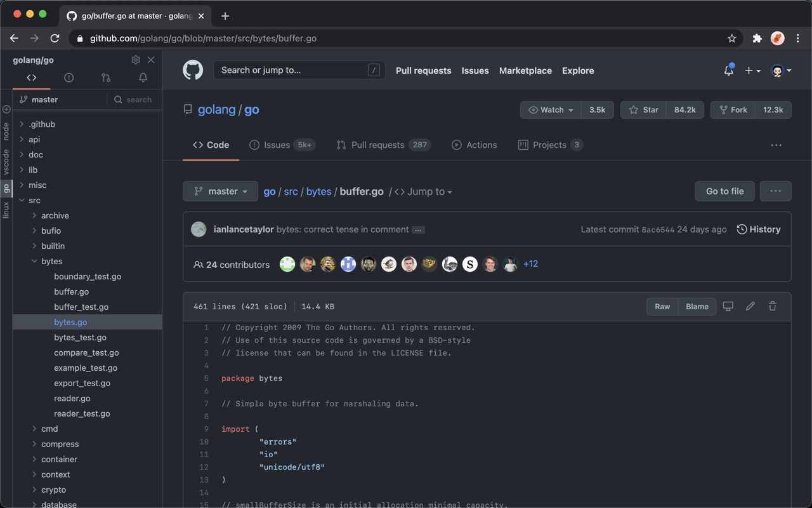Expand the api folder
Screen dimensions: 812x508
point(34,139)
